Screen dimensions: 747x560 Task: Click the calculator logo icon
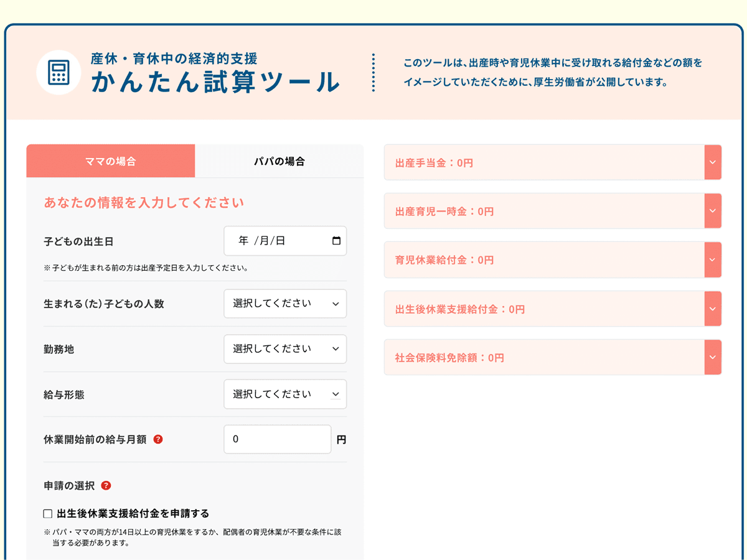click(59, 73)
